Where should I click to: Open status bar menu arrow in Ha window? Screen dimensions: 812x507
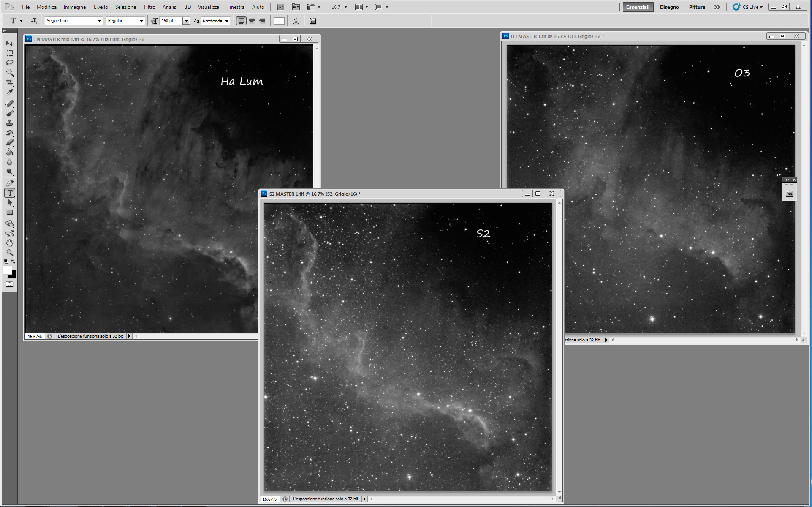tap(129, 336)
